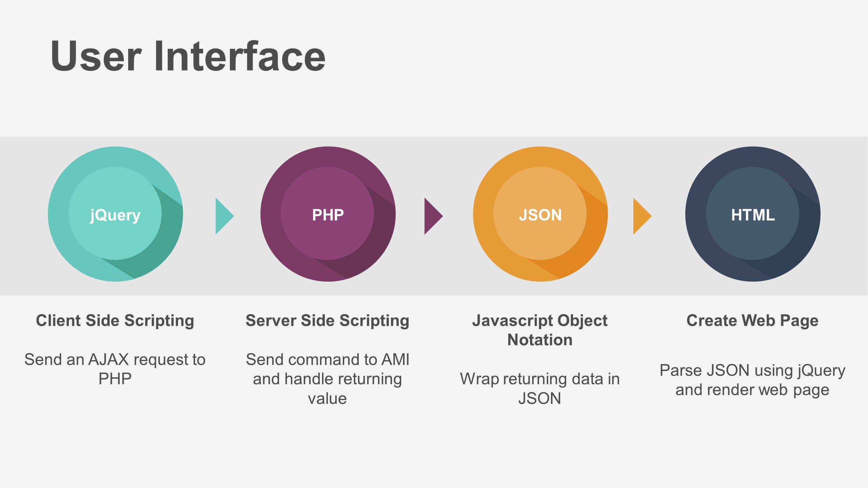
Task: Click the white HTML label text
Action: coord(753,215)
